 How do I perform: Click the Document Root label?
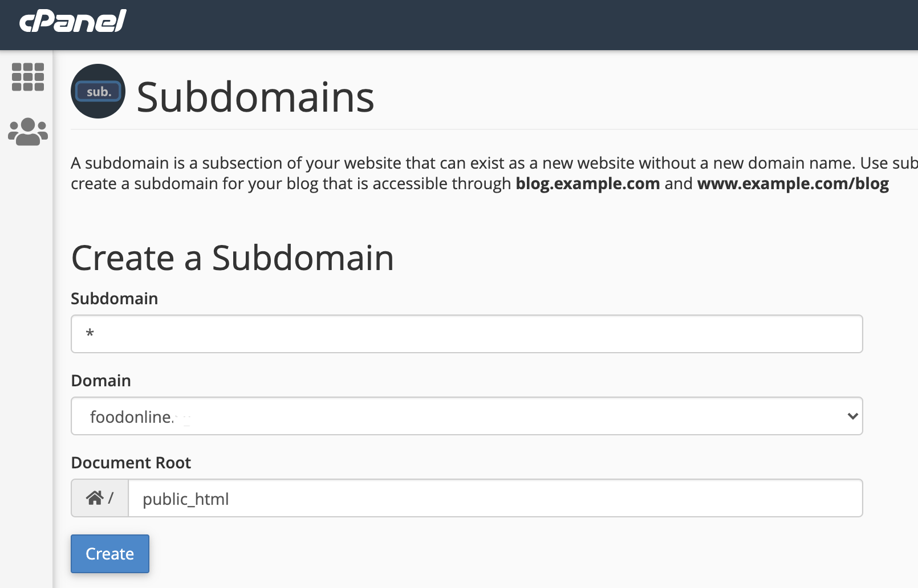tap(131, 463)
